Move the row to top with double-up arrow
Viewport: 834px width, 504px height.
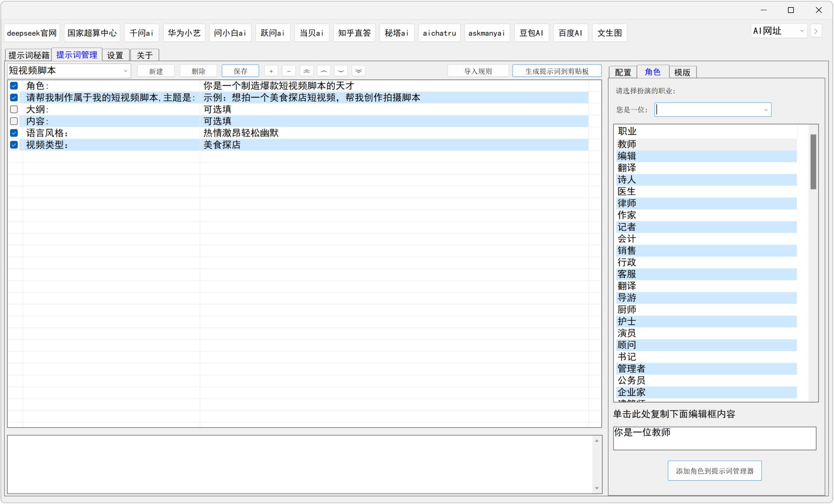coord(306,71)
